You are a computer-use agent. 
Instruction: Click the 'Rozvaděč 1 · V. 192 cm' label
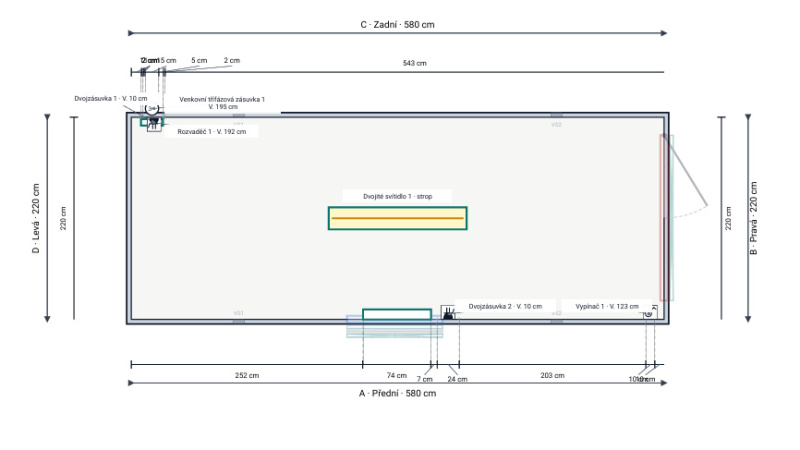212,132
